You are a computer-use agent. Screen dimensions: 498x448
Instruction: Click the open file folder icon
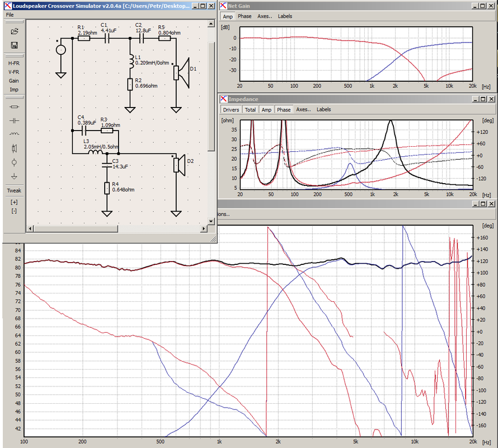point(15,31)
